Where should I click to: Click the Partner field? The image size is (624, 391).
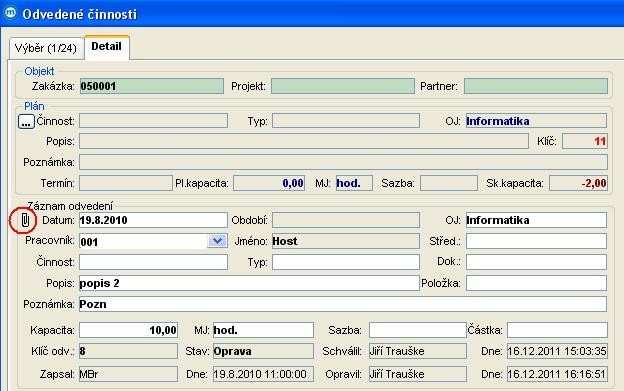click(x=536, y=86)
